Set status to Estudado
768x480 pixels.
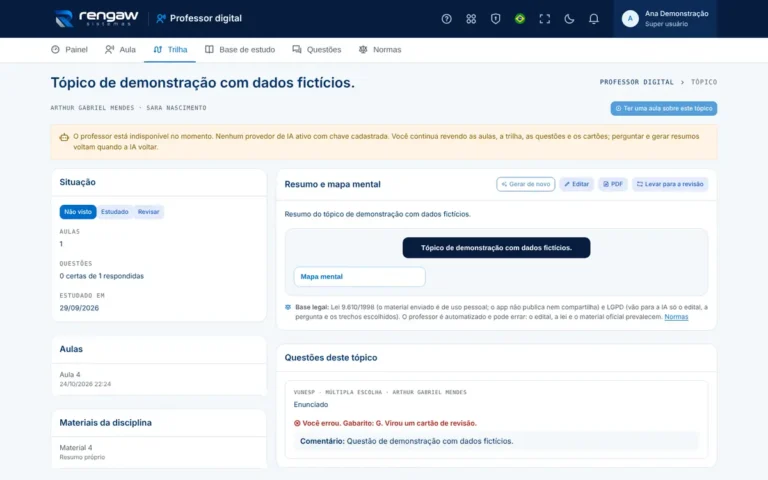115,212
